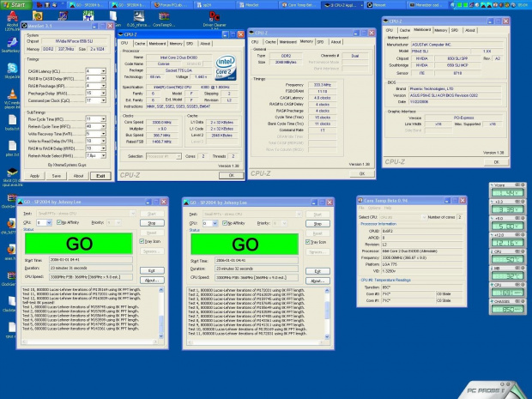Image resolution: width=532 pixels, height=399 pixels.
Task: Open the CPU dropdown in the right SP2004 window
Action: (x=215, y=223)
